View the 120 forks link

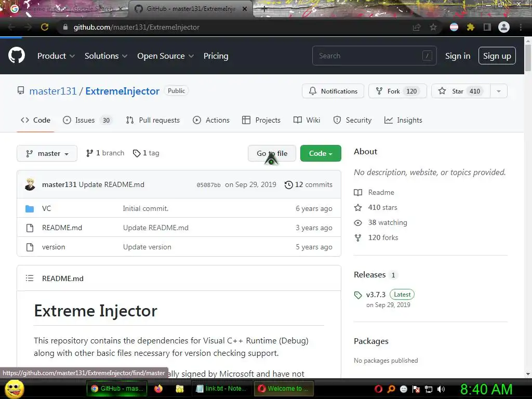(376, 237)
